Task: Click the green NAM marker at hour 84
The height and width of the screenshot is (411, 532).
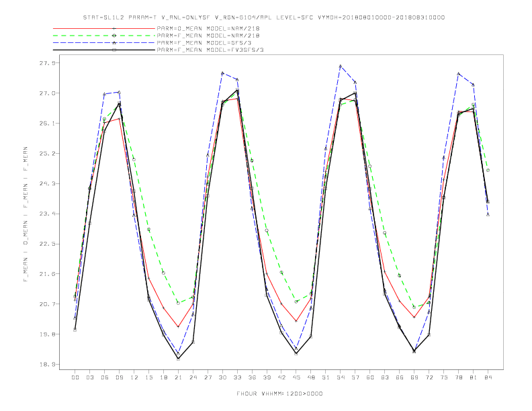Action: [x=488, y=170]
